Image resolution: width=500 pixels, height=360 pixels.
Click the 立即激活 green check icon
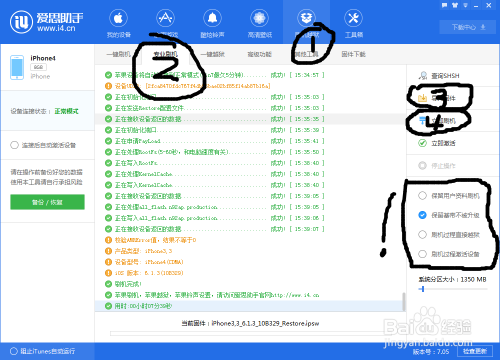point(423,143)
